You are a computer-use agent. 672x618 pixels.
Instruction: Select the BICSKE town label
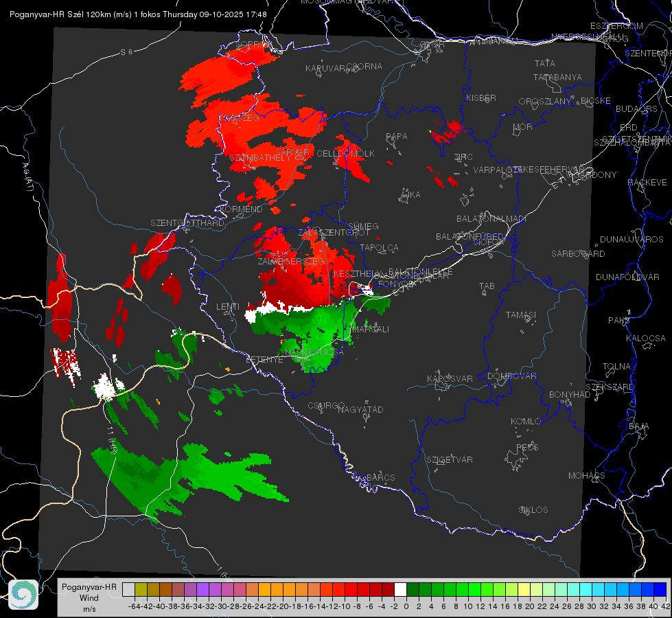pyautogui.click(x=596, y=100)
